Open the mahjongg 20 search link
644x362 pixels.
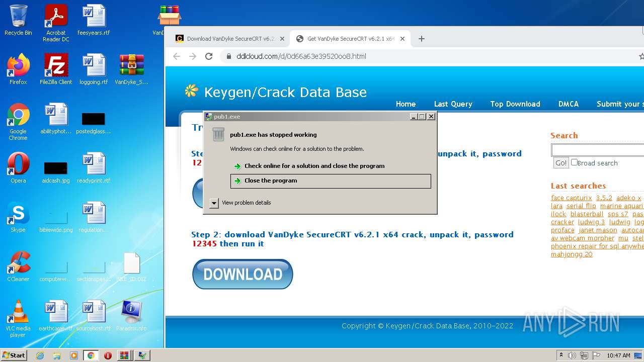tap(572, 254)
